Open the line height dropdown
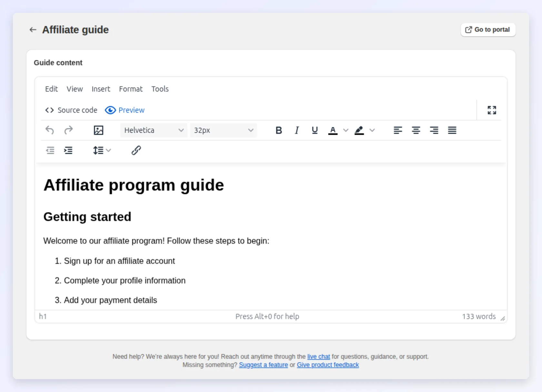 click(102, 151)
